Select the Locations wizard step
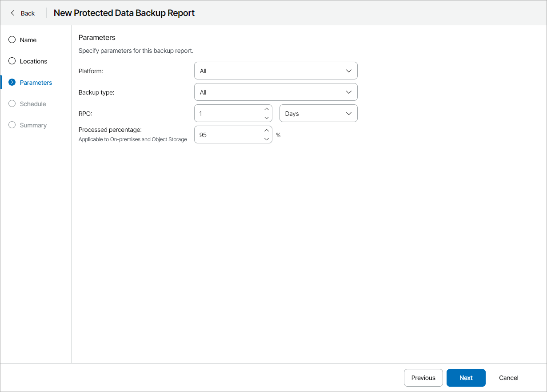The image size is (547, 392). point(33,61)
